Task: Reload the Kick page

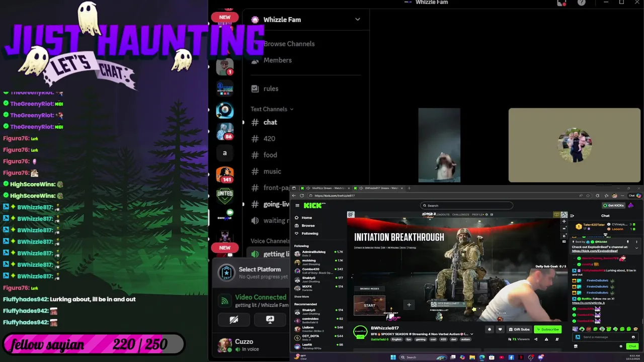Action: [302, 196]
